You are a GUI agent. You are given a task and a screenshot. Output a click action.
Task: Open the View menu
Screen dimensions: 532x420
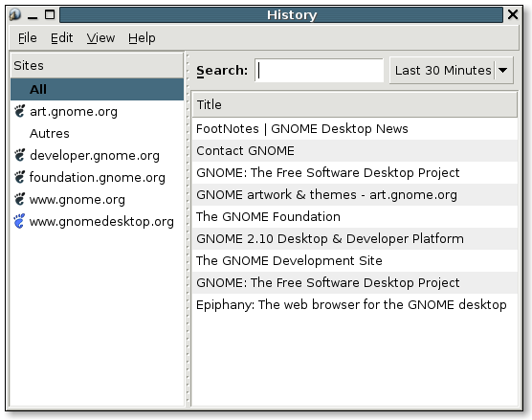tap(100, 37)
